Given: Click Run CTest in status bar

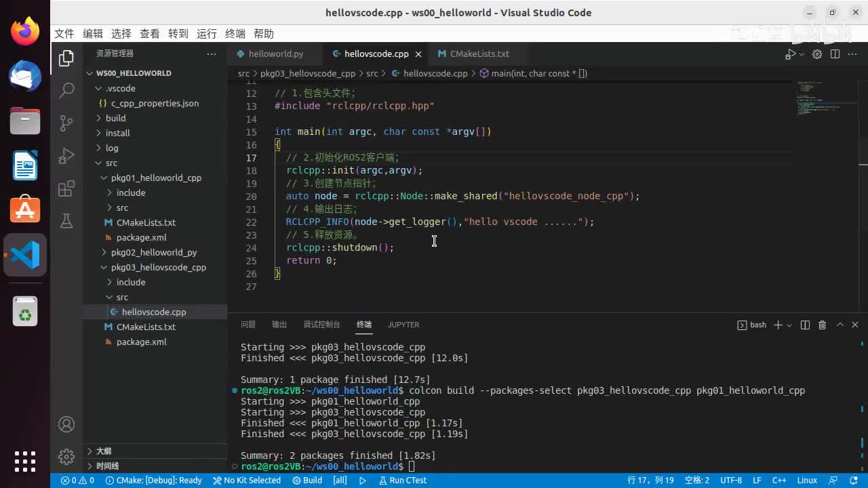Looking at the screenshot, I should pos(402,481).
